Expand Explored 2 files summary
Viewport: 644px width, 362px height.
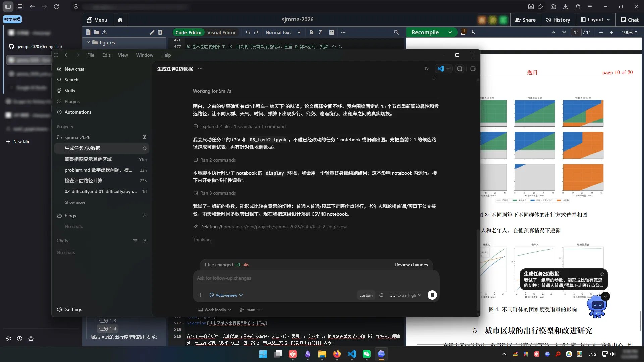click(x=239, y=126)
